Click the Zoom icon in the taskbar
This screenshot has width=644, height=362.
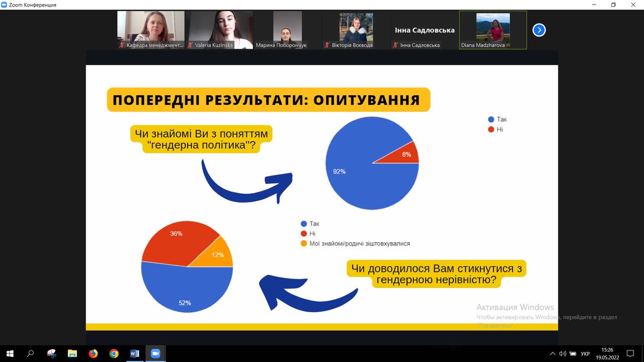point(155,353)
